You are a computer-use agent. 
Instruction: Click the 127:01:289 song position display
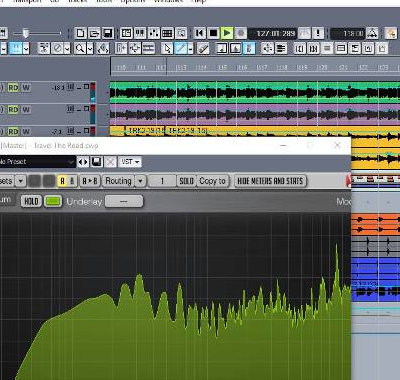tap(273, 34)
